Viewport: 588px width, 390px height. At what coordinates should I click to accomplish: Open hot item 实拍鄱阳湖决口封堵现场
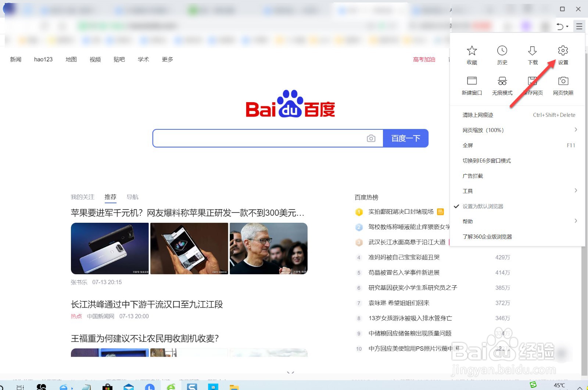[401, 212]
